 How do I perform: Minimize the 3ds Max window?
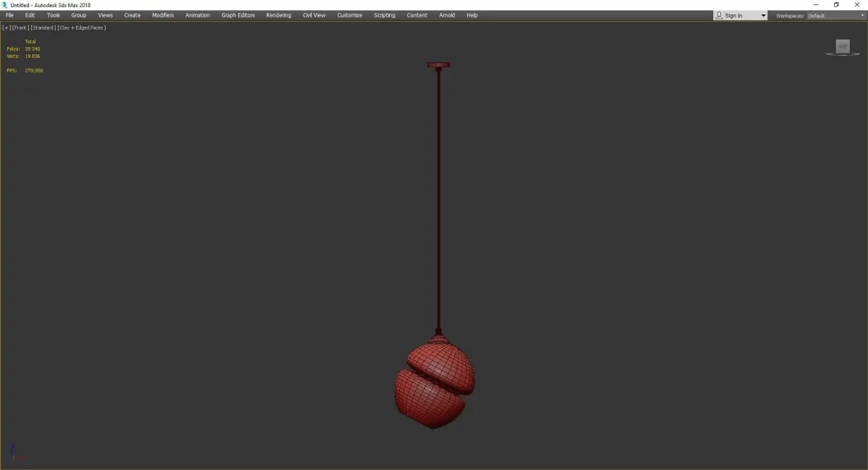click(816, 5)
